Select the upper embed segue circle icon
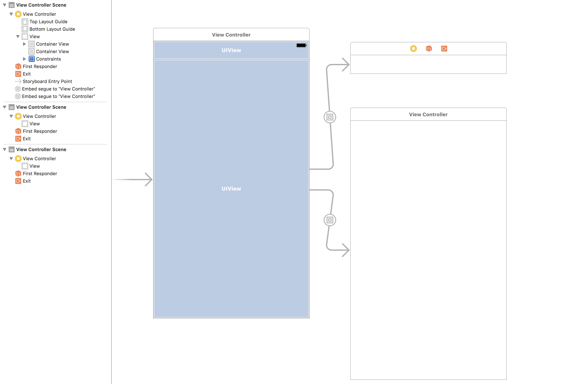The height and width of the screenshot is (384, 588). pyautogui.click(x=329, y=117)
